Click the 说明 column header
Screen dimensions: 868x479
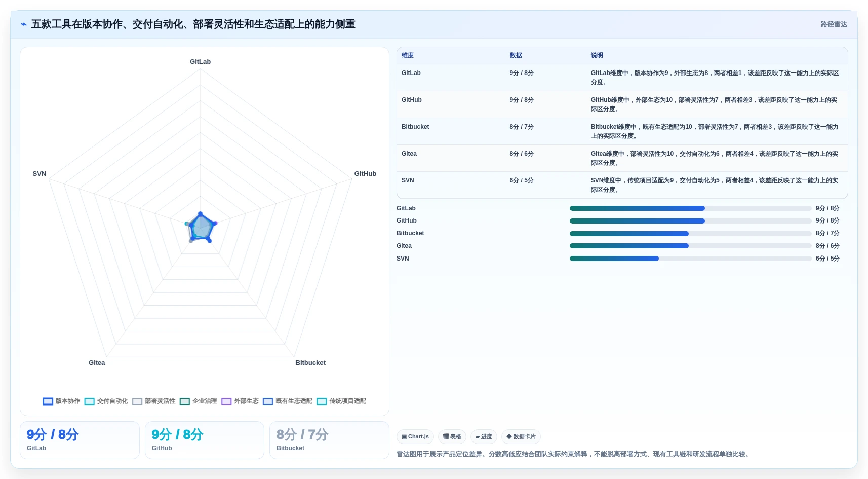[x=597, y=55]
